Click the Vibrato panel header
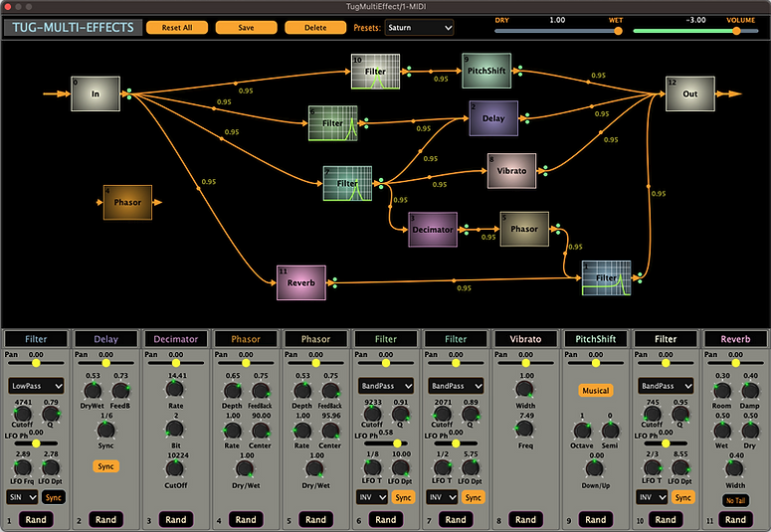This screenshot has width=771, height=532. (x=525, y=339)
